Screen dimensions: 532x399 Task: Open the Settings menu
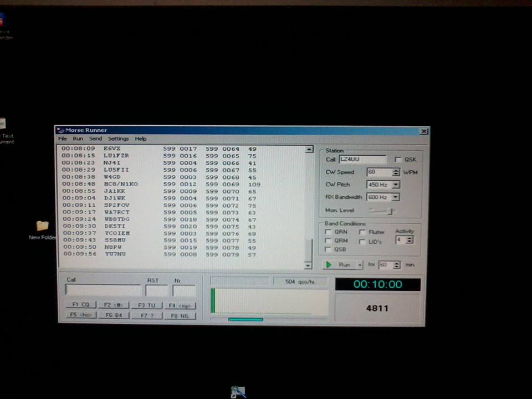[x=118, y=139]
